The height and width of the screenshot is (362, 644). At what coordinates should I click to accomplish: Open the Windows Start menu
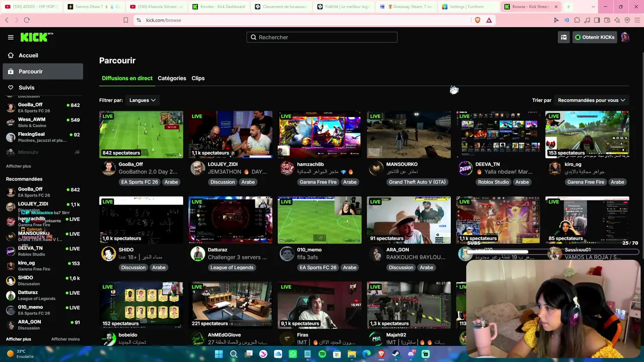219,354
